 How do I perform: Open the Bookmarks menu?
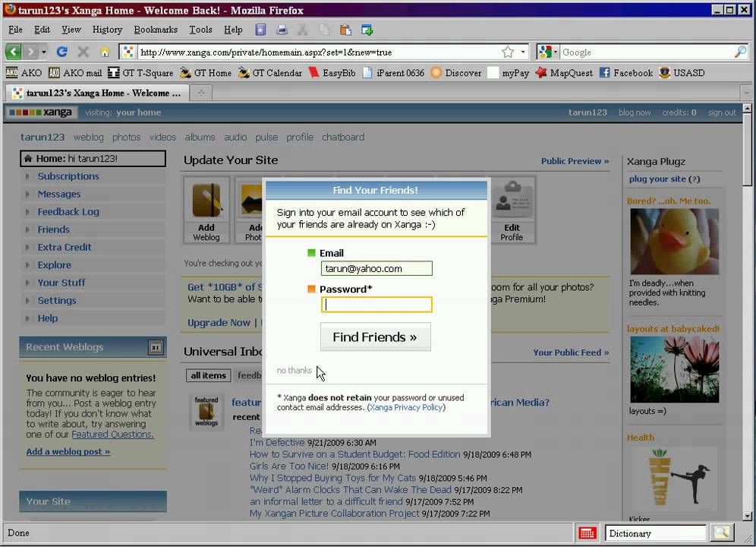point(156,30)
